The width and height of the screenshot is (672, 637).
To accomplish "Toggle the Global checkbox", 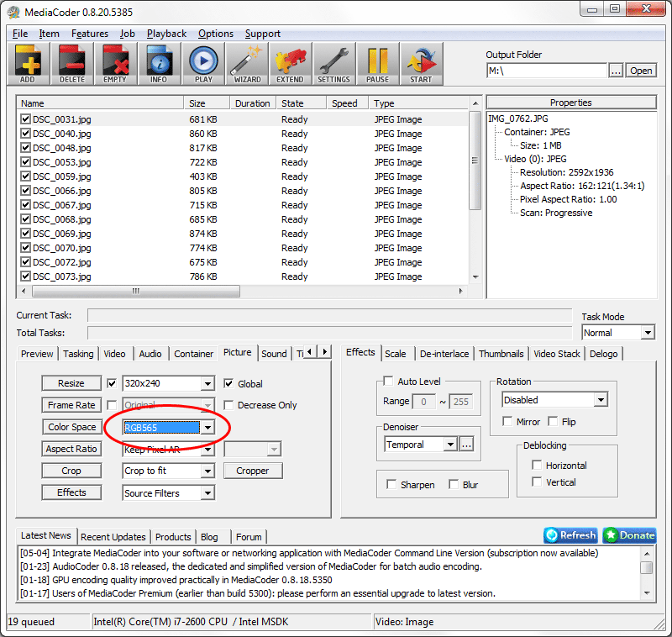I will (228, 384).
